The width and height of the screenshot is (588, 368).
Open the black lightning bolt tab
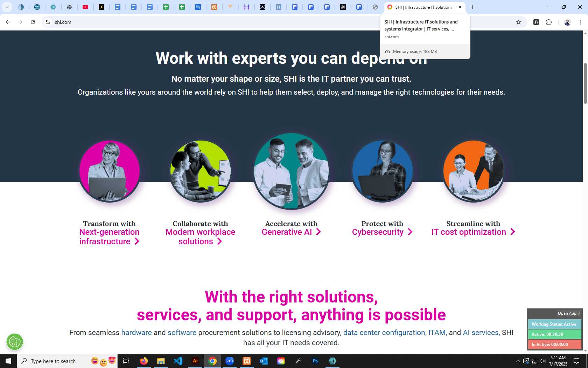[101, 7]
